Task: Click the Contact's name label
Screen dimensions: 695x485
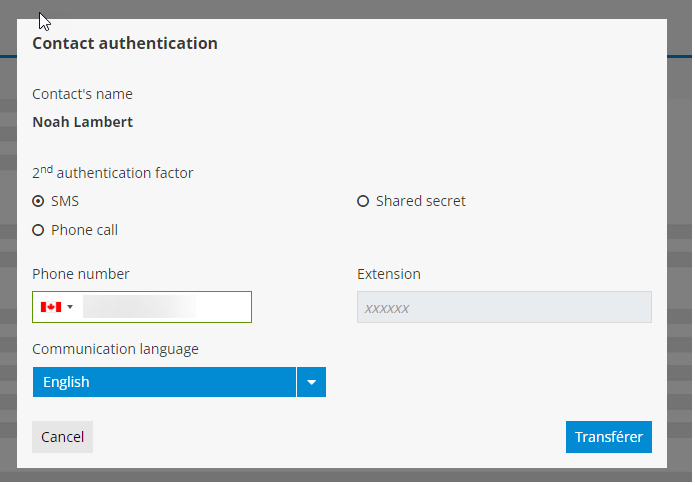Action: click(x=82, y=94)
